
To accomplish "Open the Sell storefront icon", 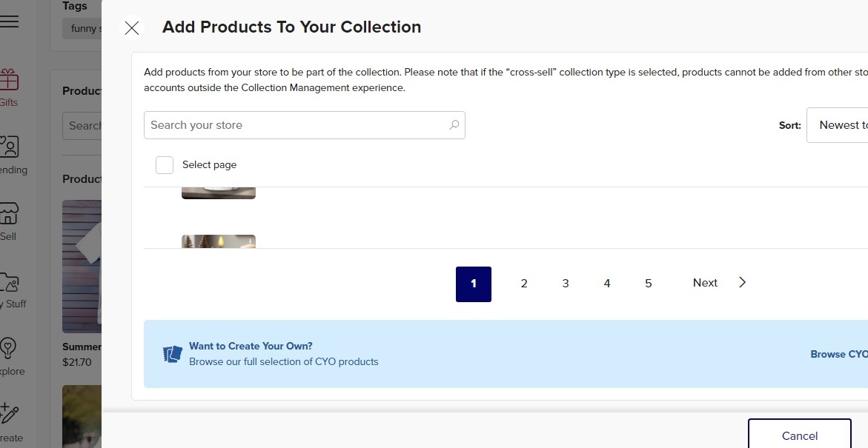I will (9, 214).
